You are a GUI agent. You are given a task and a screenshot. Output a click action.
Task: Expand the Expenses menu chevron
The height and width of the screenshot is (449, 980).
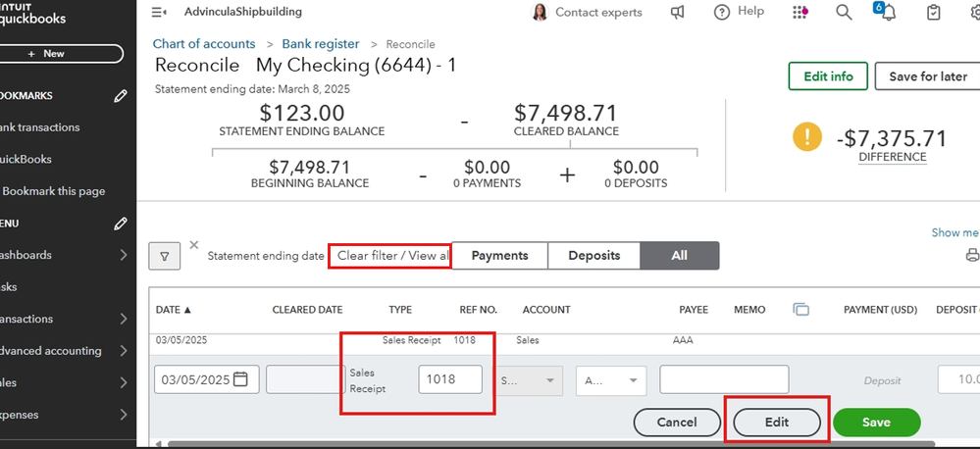124,415
